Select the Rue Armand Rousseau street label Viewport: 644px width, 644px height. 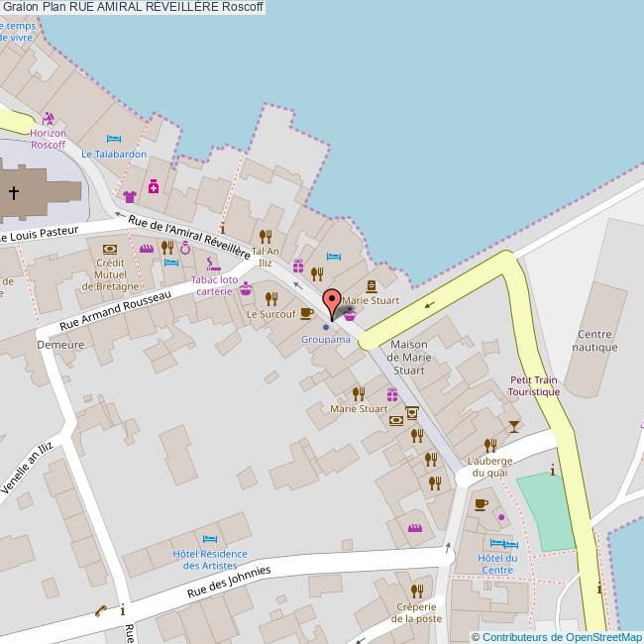[108, 311]
